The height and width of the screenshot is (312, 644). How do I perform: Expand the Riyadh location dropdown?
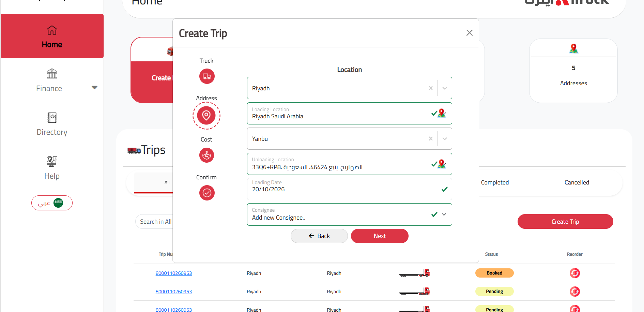coord(445,88)
